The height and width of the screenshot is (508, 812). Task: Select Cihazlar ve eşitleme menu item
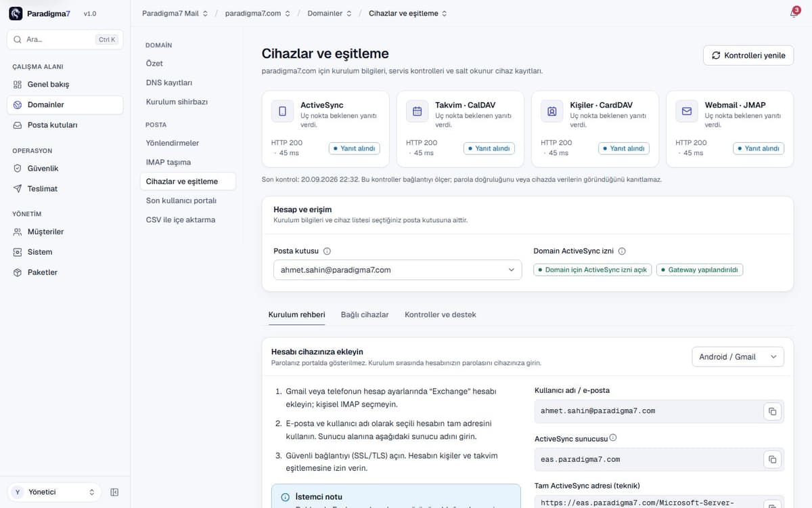pyautogui.click(x=187, y=182)
